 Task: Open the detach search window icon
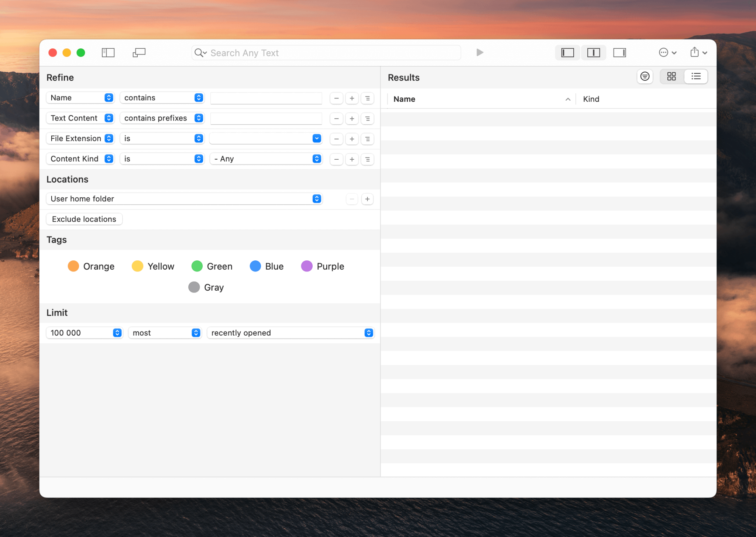(x=138, y=52)
